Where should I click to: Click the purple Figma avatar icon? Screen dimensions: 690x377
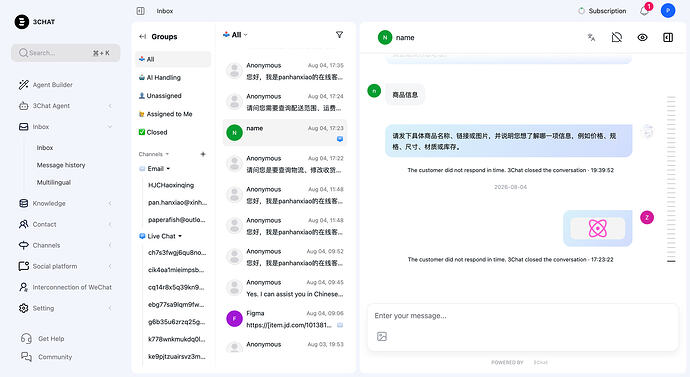(235, 318)
